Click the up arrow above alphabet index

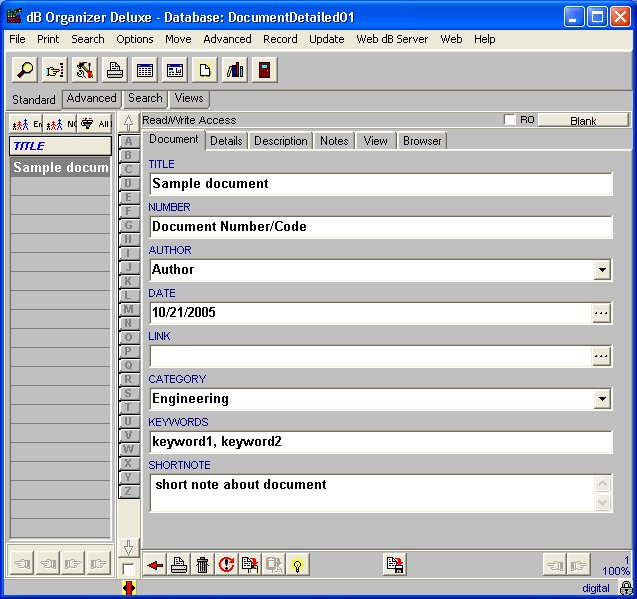(x=128, y=122)
